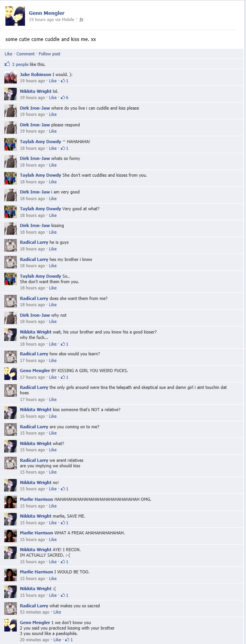Screen dimensions: 246x644
Task: Open Radical Larry's profile from 'he is guys' comment
Action: click(x=34, y=242)
